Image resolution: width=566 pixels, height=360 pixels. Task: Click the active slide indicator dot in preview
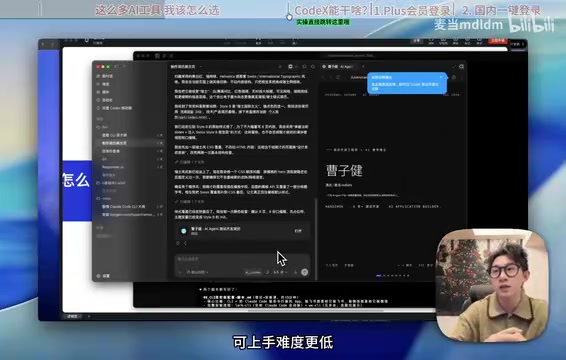[x=379, y=276]
